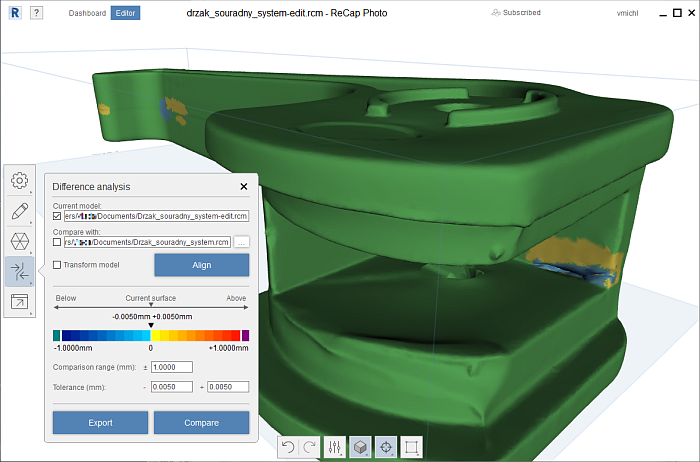Open the mesh analysis polygon tool
The image size is (700, 462).
coord(19,241)
